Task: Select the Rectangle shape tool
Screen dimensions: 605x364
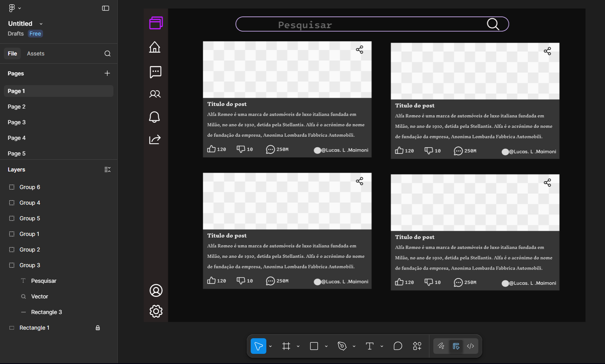Action: tap(314, 346)
